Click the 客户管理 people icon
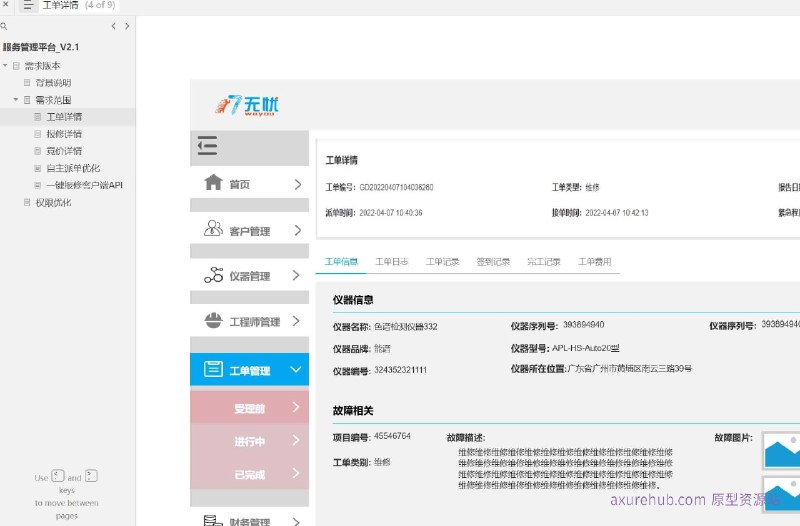The width and height of the screenshot is (800, 526). [213, 228]
